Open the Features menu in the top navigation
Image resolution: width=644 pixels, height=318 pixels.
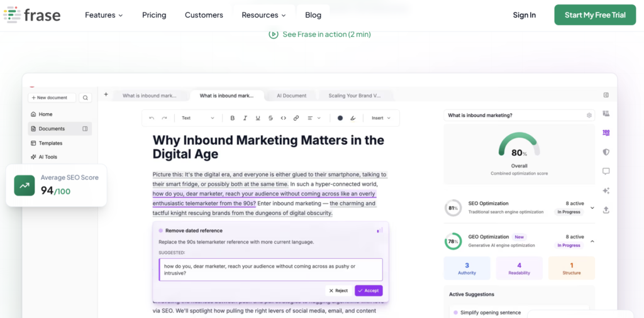pos(104,15)
